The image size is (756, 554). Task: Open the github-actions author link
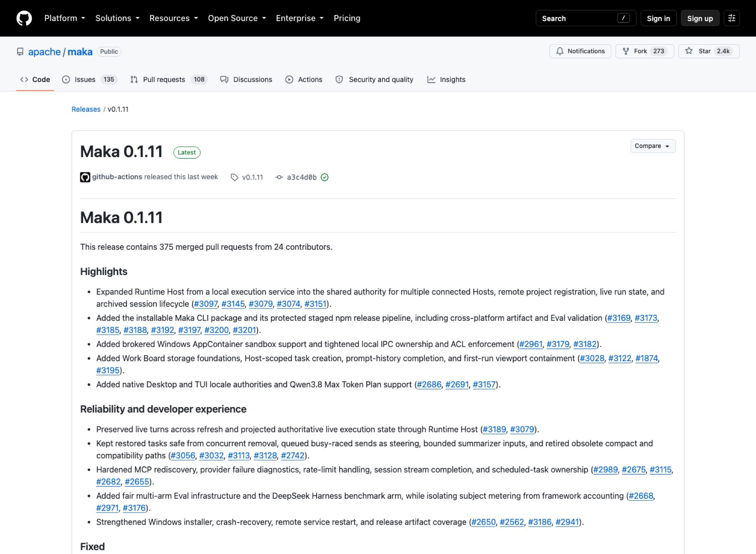pos(117,177)
